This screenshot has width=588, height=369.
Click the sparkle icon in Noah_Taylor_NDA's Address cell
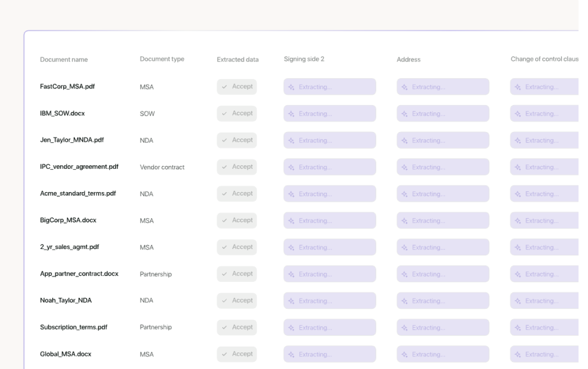(404, 301)
